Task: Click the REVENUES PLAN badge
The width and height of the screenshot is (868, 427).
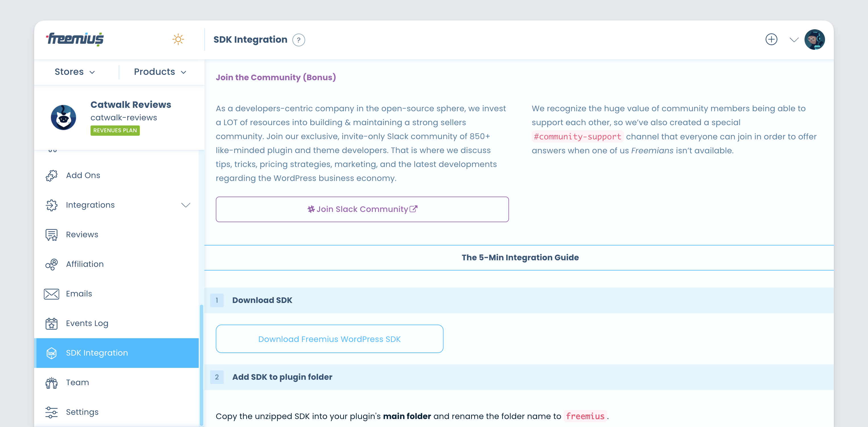Action: point(115,130)
